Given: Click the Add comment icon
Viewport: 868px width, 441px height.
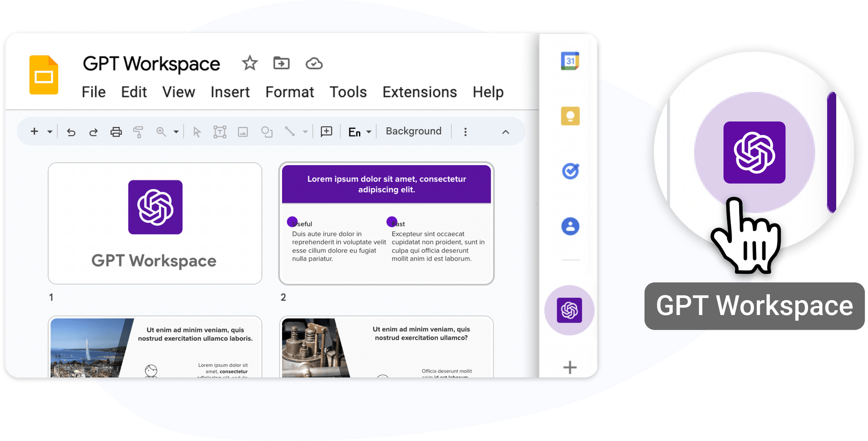Looking at the screenshot, I should tap(326, 132).
